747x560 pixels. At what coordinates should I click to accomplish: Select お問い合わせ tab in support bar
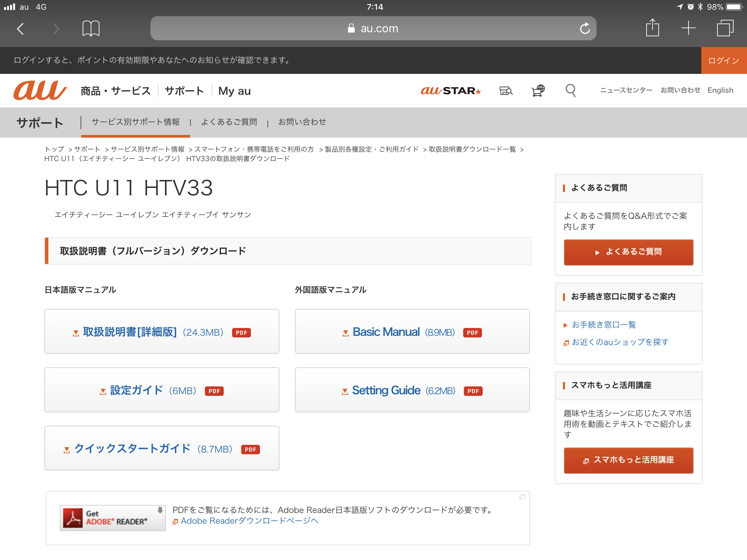[302, 122]
